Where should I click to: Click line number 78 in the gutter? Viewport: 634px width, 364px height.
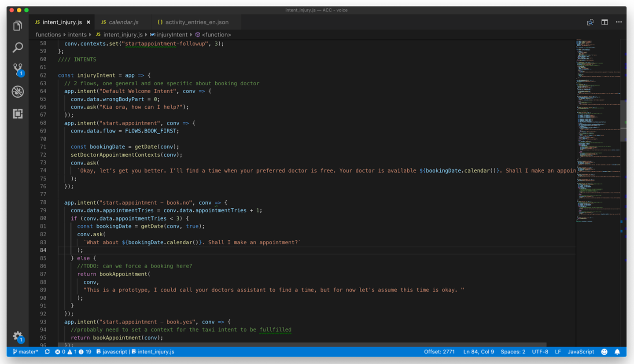43,202
